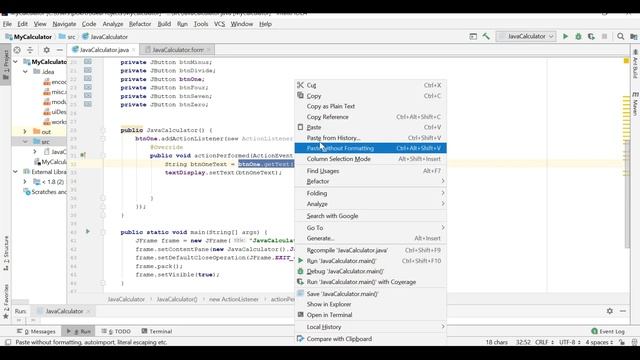
Task: Open the Refactor submenu in context menu
Action: pyautogui.click(x=371, y=181)
